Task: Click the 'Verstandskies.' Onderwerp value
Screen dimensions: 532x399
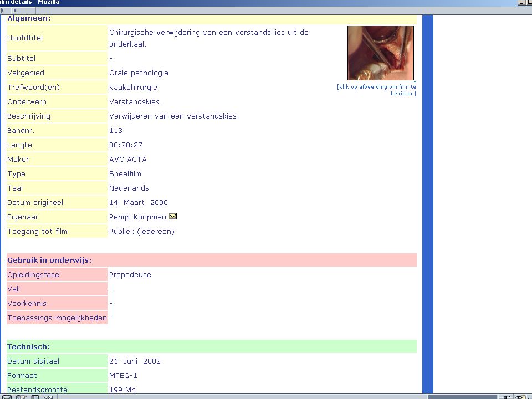Action: pyautogui.click(x=136, y=102)
